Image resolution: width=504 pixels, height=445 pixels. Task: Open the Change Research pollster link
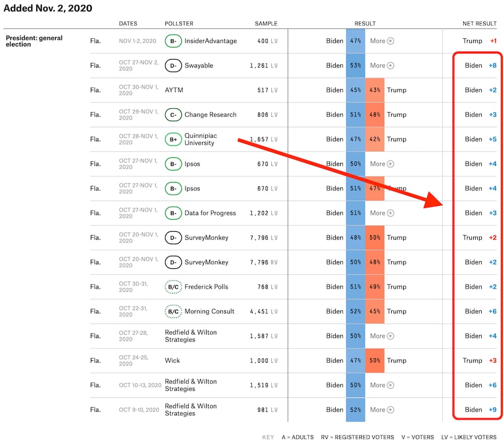(x=210, y=115)
